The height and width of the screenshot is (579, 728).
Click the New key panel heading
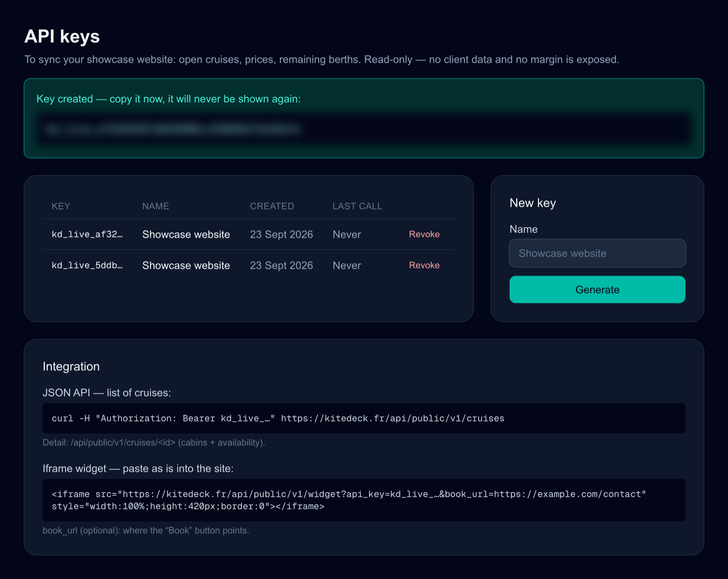pos(532,203)
